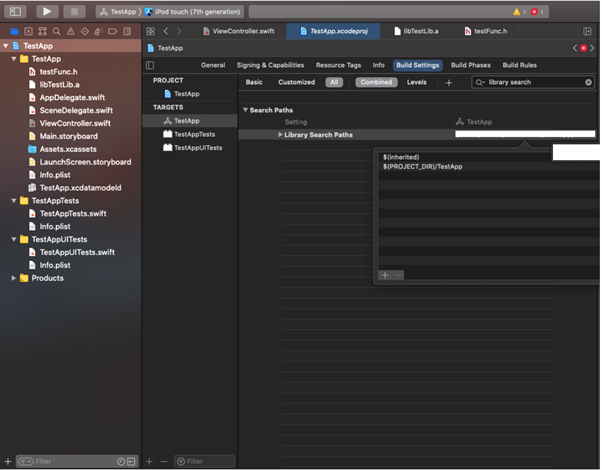Expand the Library Search Paths setting
The height and width of the screenshot is (470, 602).
[x=280, y=135]
